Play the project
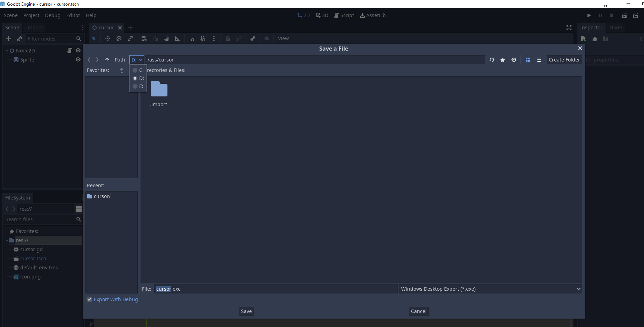Image resolution: width=644 pixels, height=327 pixels. pyautogui.click(x=589, y=15)
